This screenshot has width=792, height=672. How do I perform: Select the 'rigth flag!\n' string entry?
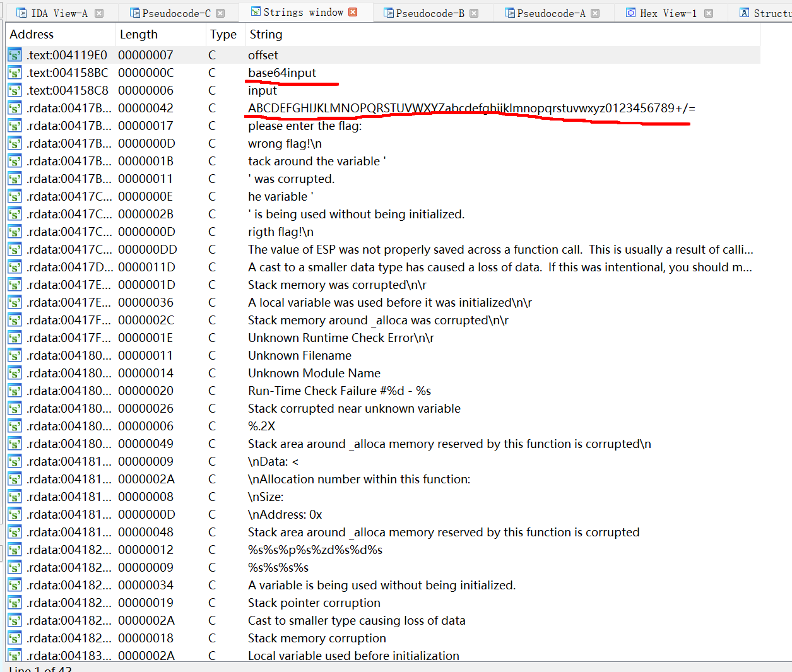coord(280,232)
